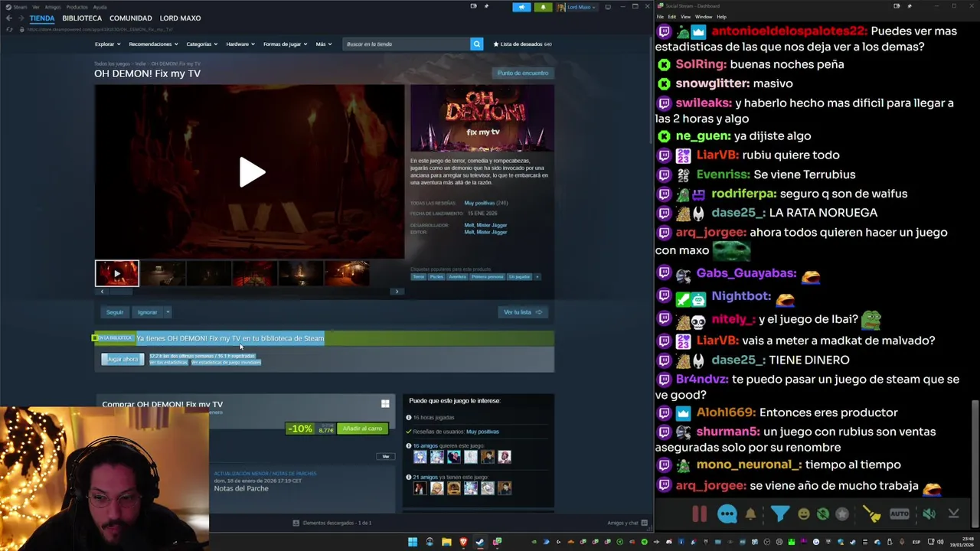Clear chat with the broom icon
This screenshot has height=551, width=980.
(x=871, y=514)
